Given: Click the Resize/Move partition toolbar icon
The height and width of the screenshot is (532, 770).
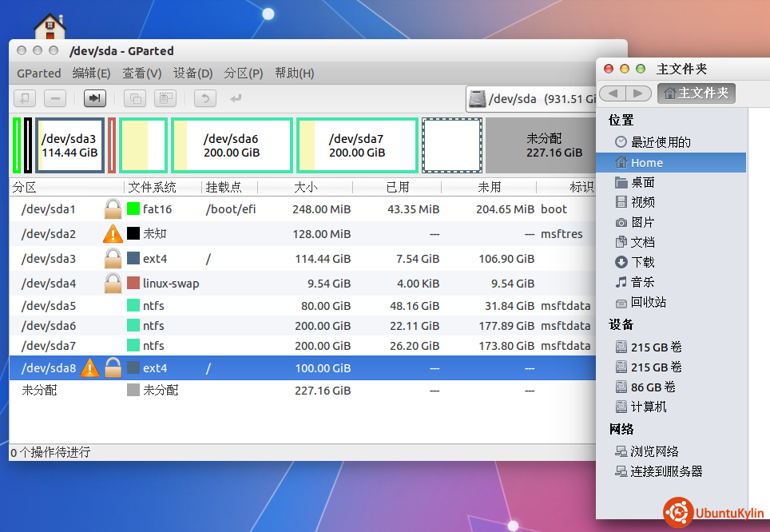Looking at the screenshot, I should [95, 98].
